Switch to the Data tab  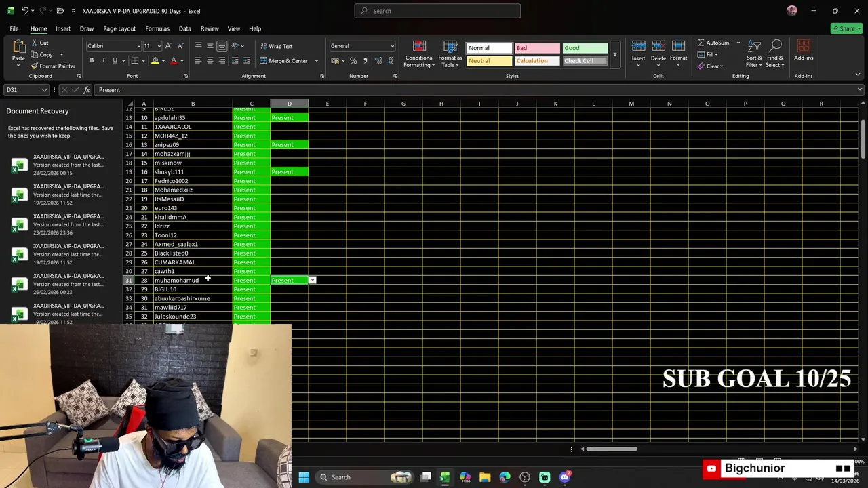click(x=185, y=28)
